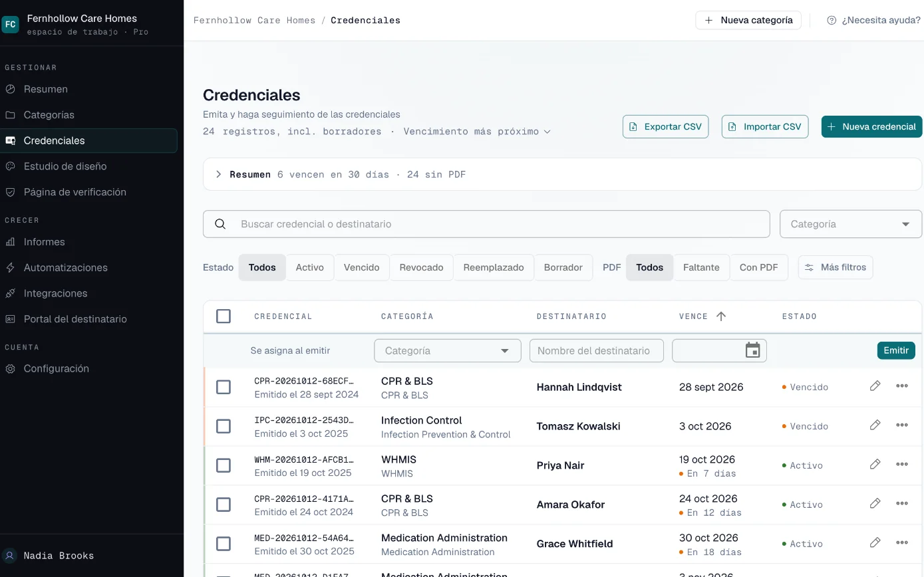The height and width of the screenshot is (577, 924).
Task: Click pencil icon for Tomasz Kowalski row
Action: coord(875,425)
